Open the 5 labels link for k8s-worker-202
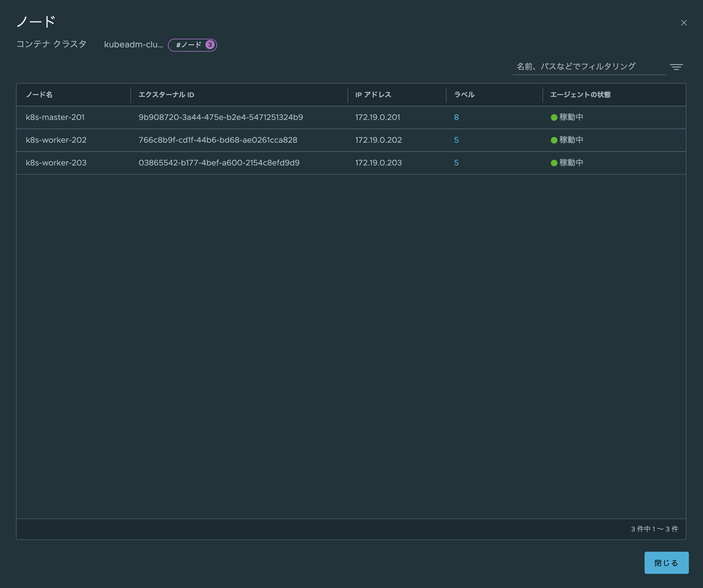Screen dimensions: 703x588 coord(456,140)
